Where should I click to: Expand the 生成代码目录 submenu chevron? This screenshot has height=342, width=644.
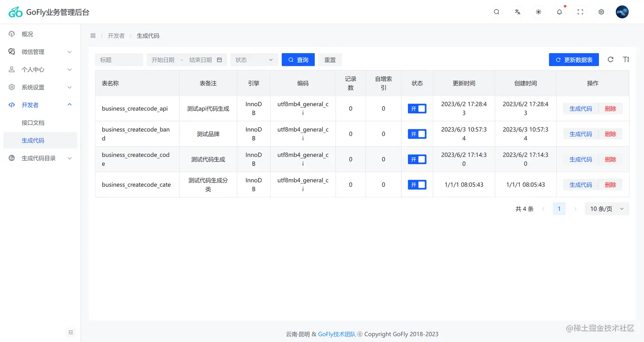[70, 158]
